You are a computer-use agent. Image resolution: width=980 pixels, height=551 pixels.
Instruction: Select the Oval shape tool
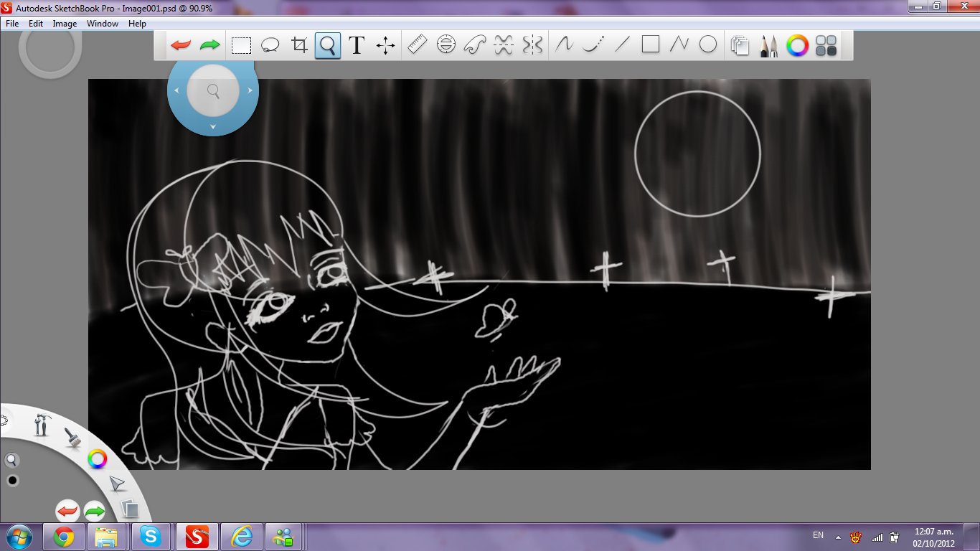point(708,44)
